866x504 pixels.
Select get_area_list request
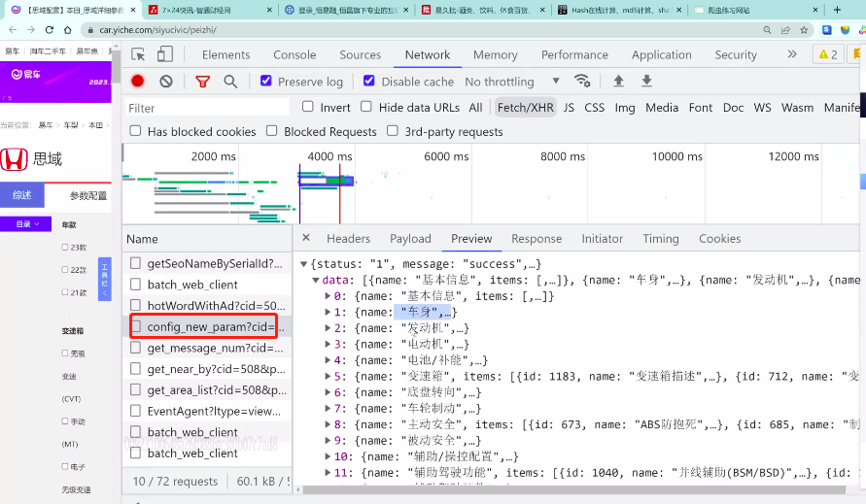[x=207, y=389]
